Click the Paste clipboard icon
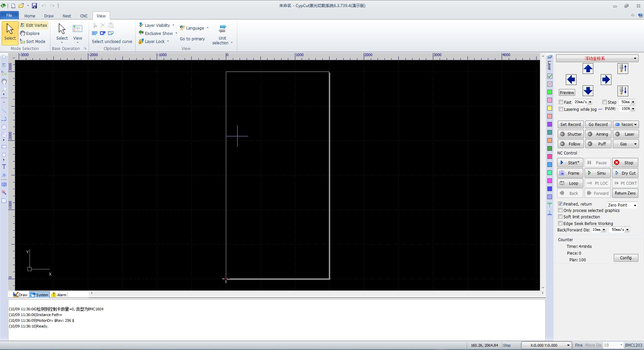Image resolution: width=644 pixels, height=350 pixels. 111,25
